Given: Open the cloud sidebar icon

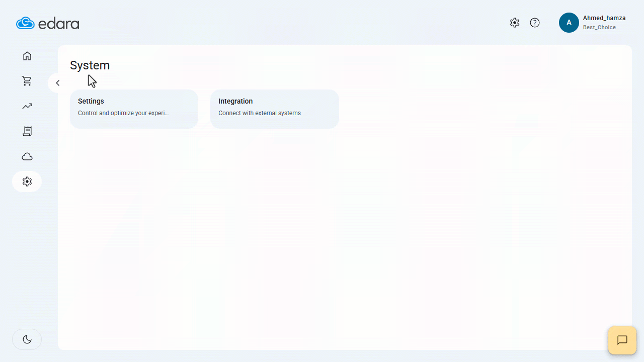Looking at the screenshot, I should tap(27, 156).
